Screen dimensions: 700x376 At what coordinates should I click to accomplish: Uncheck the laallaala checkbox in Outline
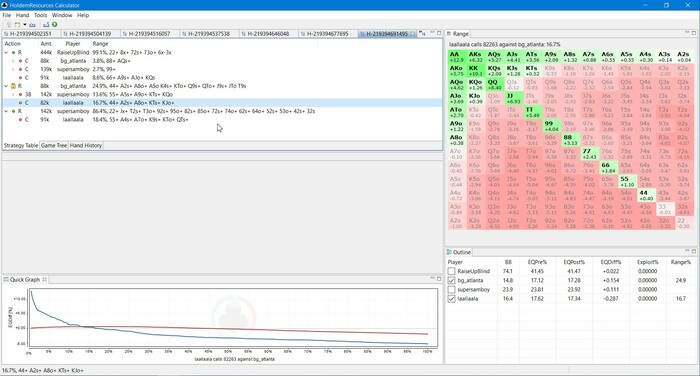(451, 299)
